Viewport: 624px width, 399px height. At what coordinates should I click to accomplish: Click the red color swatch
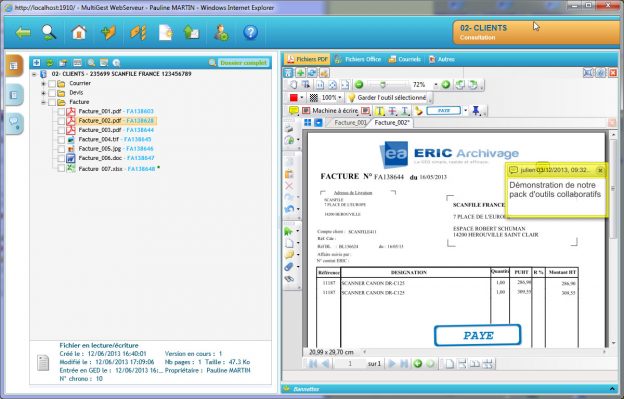click(x=294, y=97)
